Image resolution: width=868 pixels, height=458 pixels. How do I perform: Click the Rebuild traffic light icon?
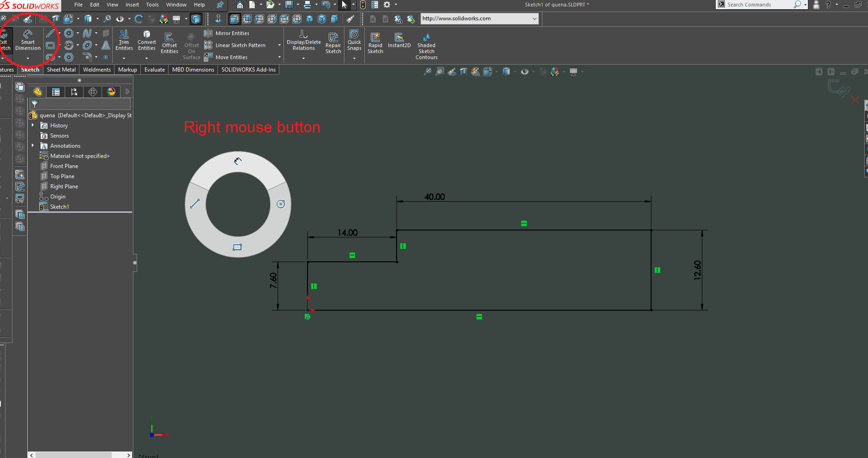click(x=363, y=5)
